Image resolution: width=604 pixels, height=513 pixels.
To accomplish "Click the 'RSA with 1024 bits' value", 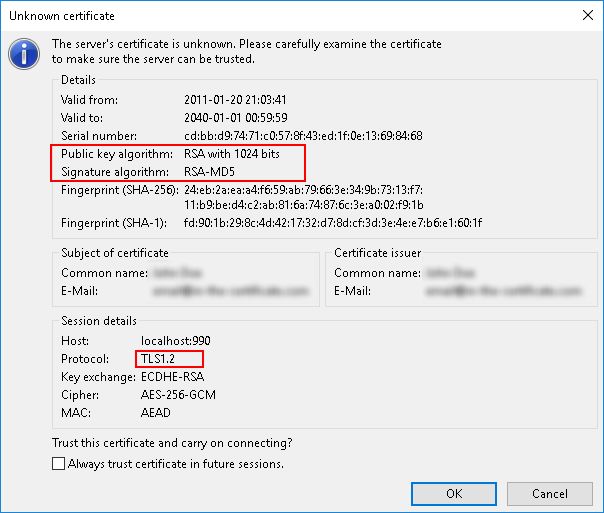I will coord(232,154).
